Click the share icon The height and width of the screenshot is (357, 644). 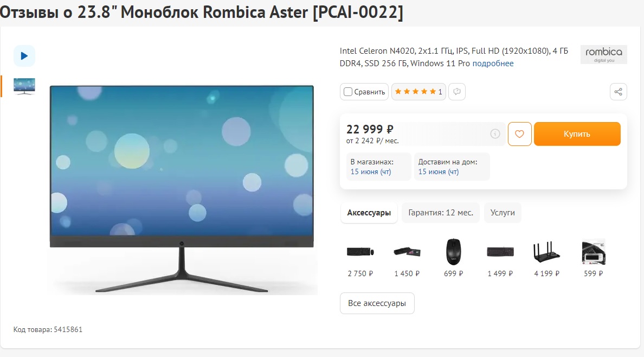(618, 92)
